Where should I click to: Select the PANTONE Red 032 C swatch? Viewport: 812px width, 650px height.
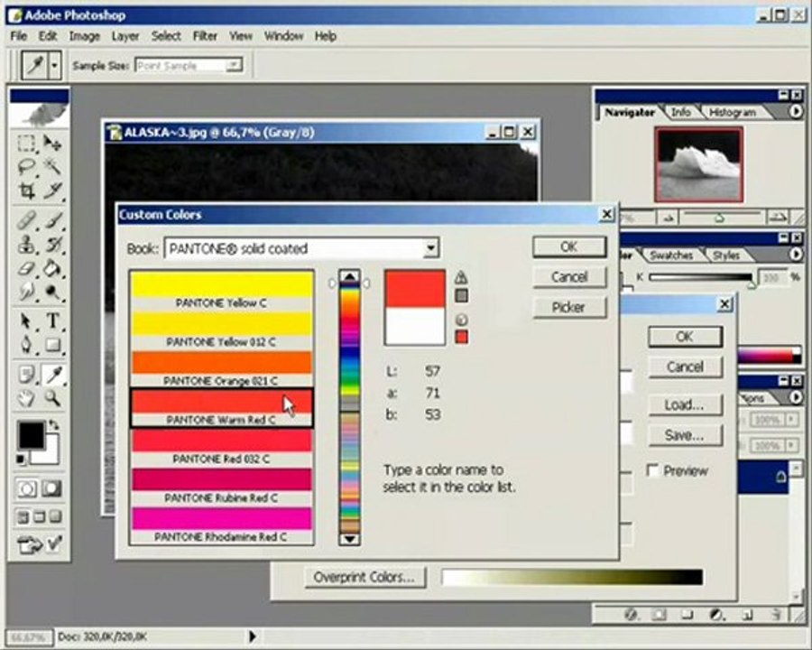(x=222, y=447)
